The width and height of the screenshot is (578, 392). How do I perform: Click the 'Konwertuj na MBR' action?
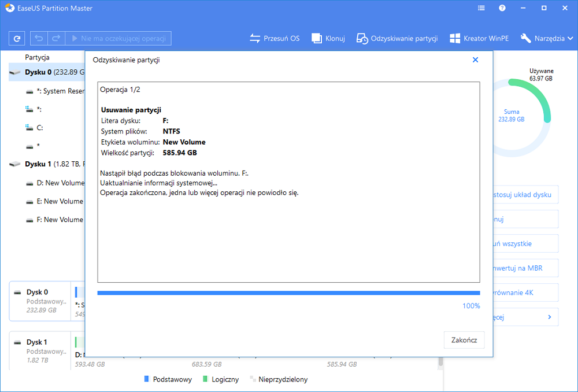tap(525, 268)
